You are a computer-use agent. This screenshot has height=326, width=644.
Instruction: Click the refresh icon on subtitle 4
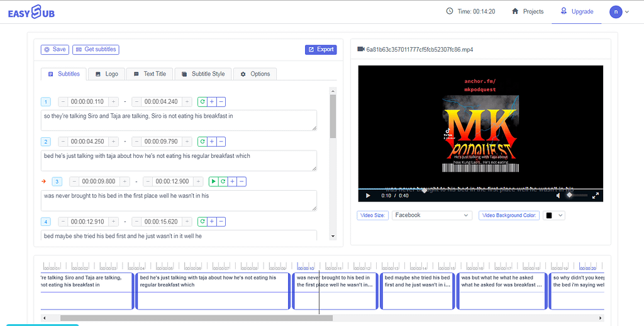(202, 222)
